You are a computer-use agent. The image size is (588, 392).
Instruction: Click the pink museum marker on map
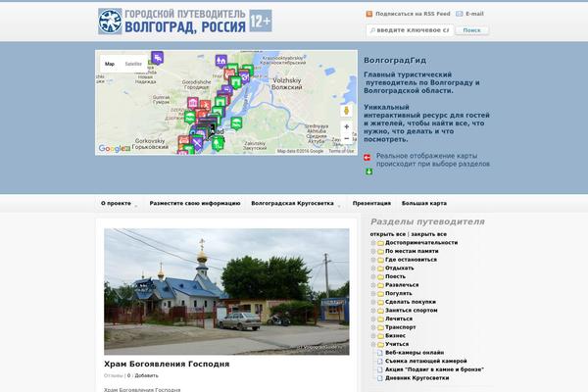[193, 103]
